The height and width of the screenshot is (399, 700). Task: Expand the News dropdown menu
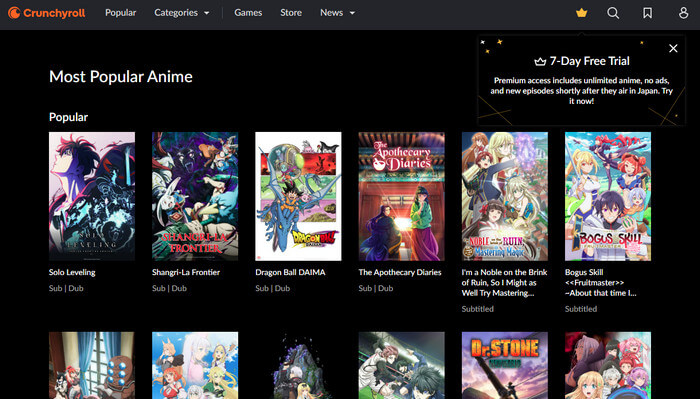click(x=338, y=13)
